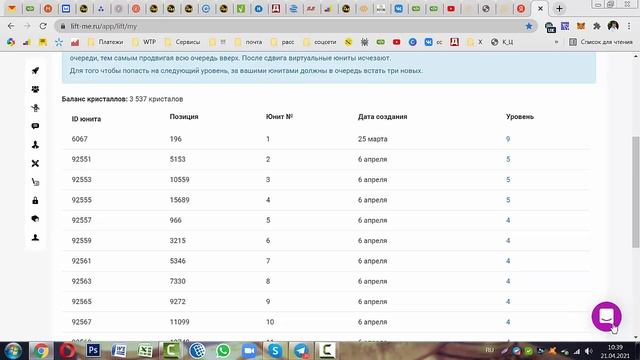Open Список для чтения reading list
640x360 pixels.
601,42
